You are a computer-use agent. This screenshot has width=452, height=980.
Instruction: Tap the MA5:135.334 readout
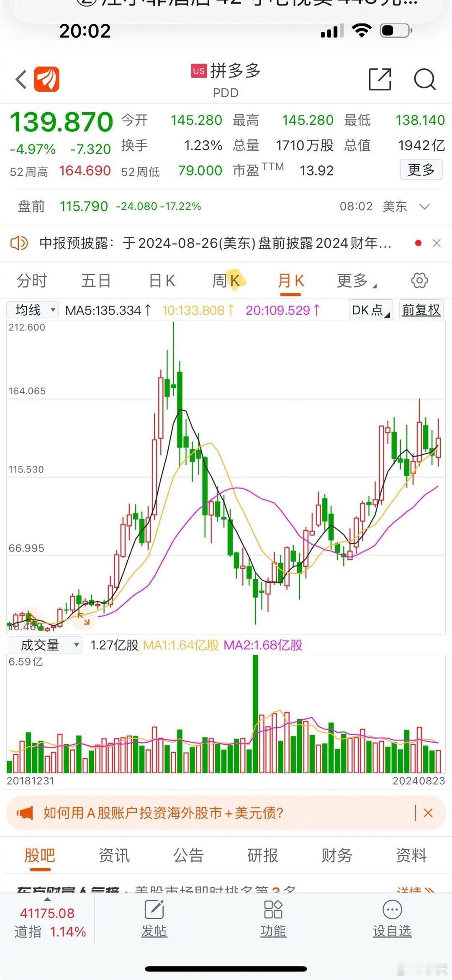(108, 311)
